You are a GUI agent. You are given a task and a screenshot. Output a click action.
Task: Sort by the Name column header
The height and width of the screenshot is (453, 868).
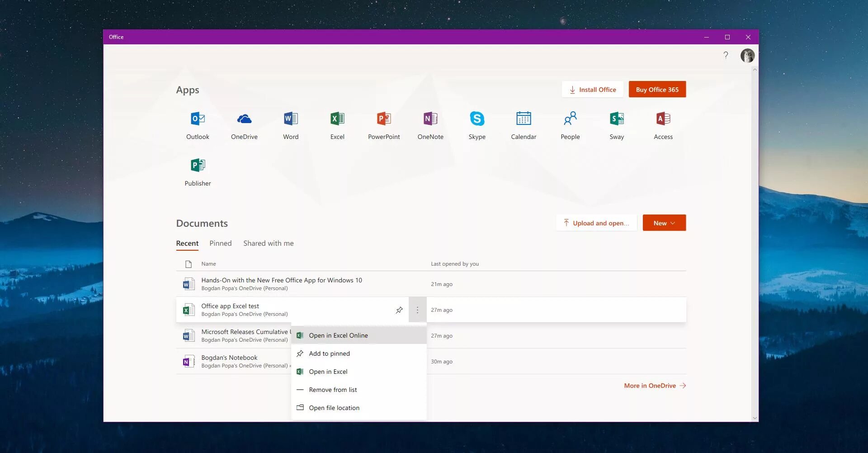pyautogui.click(x=208, y=264)
